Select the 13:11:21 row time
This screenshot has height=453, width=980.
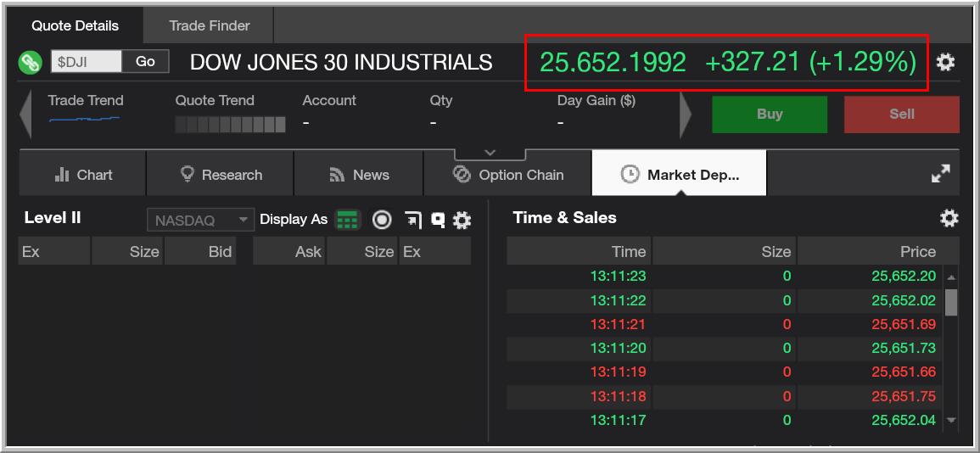coord(618,324)
